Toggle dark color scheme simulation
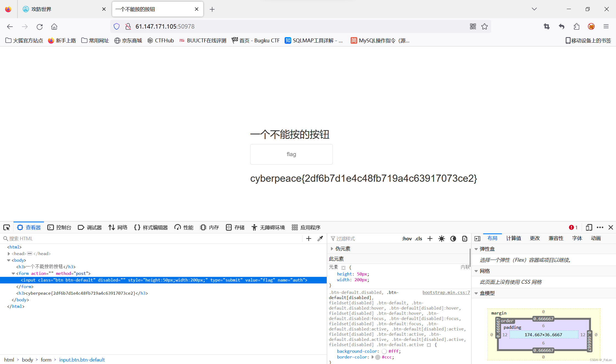The image size is (616, 364). pos(453,238)
